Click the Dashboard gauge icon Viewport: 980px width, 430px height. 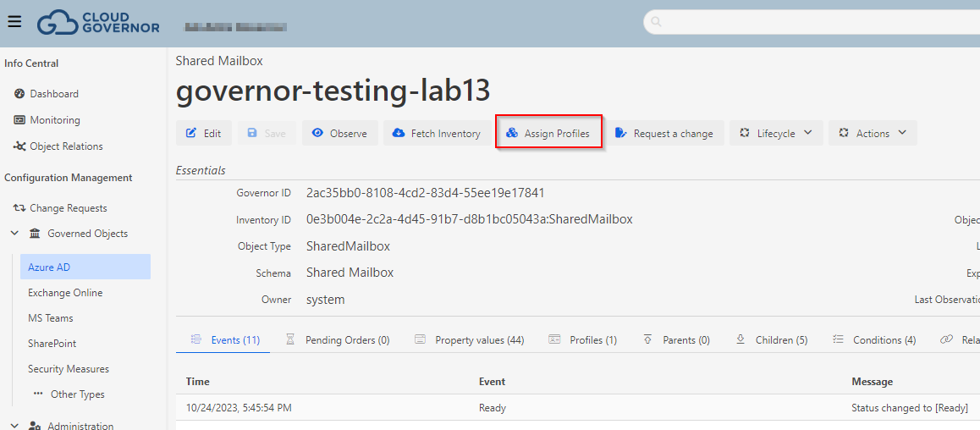[x=19, y=94]
